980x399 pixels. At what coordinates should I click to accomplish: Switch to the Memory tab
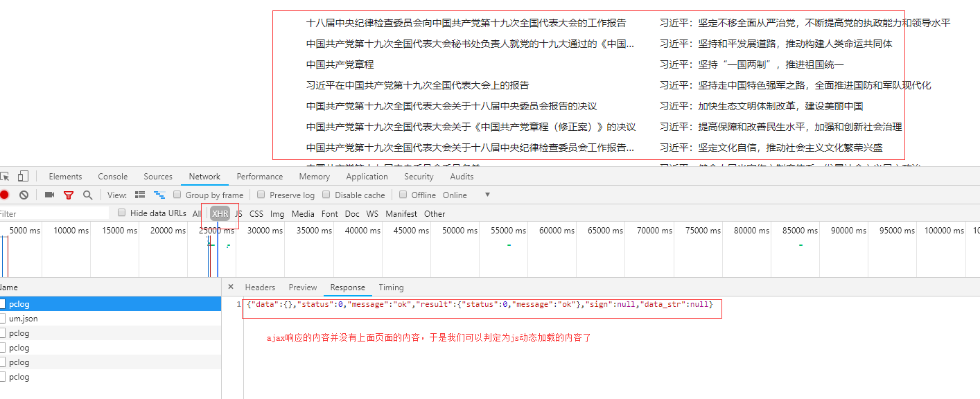pos(315,177)
